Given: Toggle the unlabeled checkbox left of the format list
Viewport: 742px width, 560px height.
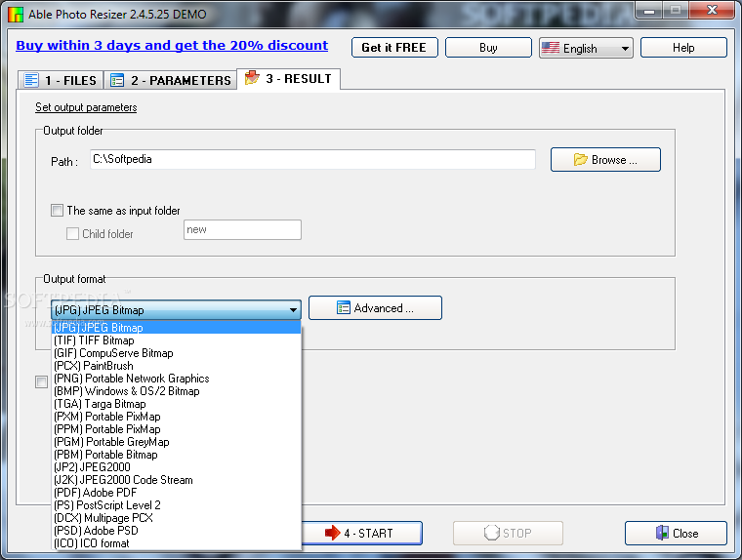Looking at the screenshot, I should [x=42, y=381].
